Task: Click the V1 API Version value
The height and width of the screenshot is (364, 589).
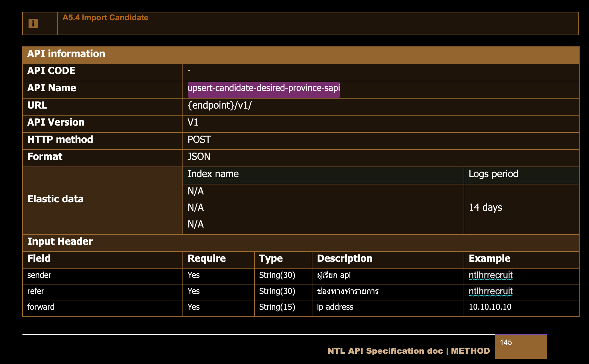Action: coord(193,123)
